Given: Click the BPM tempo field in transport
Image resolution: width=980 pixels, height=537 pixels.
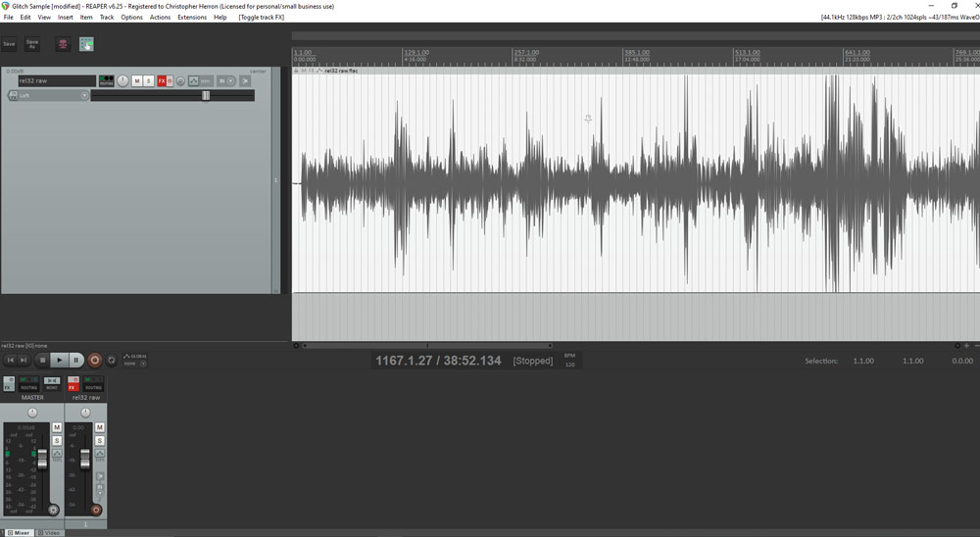Looking at the screenshot, I should click(x=569, y=365).
